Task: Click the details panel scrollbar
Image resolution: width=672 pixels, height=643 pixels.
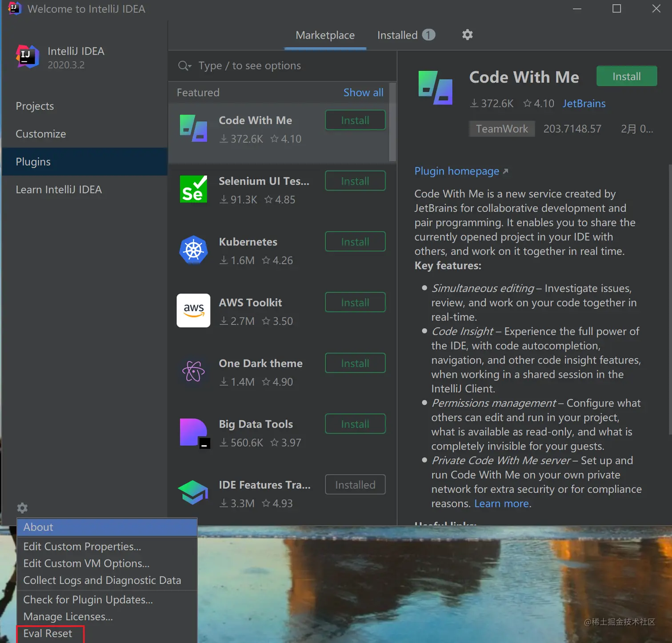Action: pyautogui.click(x=670, y=299)
